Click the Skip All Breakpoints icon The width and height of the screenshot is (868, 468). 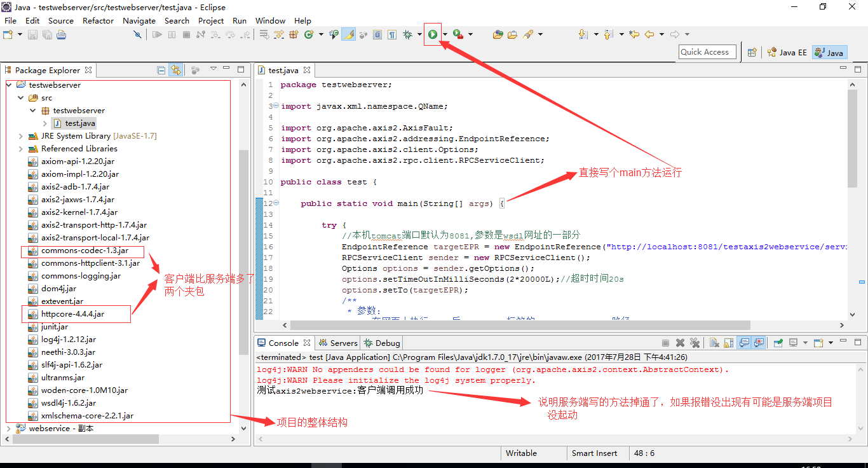click(x=137, y=34)
